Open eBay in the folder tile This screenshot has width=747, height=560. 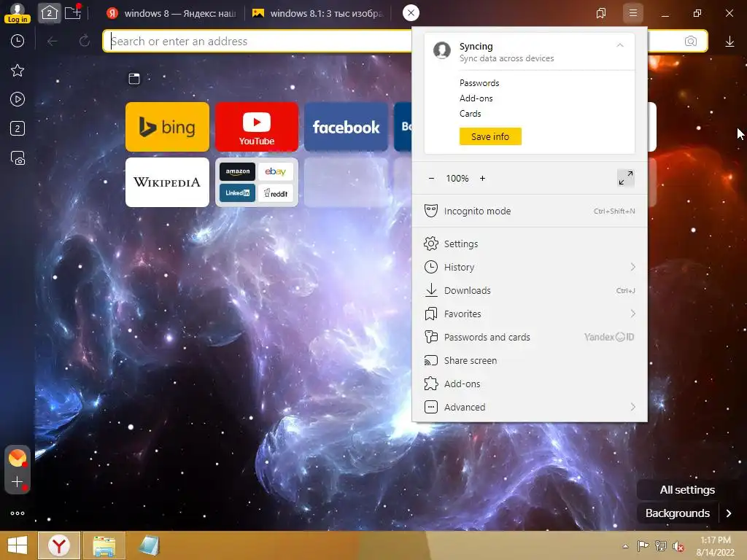[x=275, y=171]
